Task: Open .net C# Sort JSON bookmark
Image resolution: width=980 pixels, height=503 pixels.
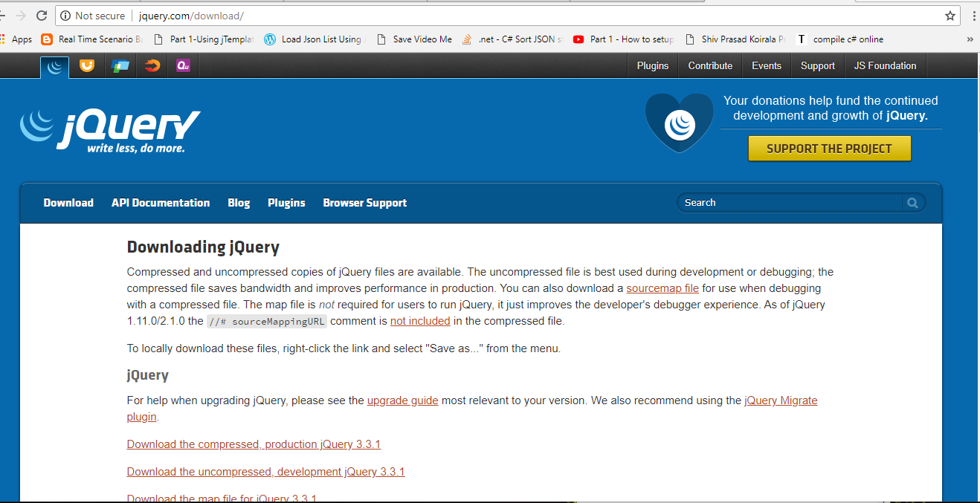Action: pos(512,39)
